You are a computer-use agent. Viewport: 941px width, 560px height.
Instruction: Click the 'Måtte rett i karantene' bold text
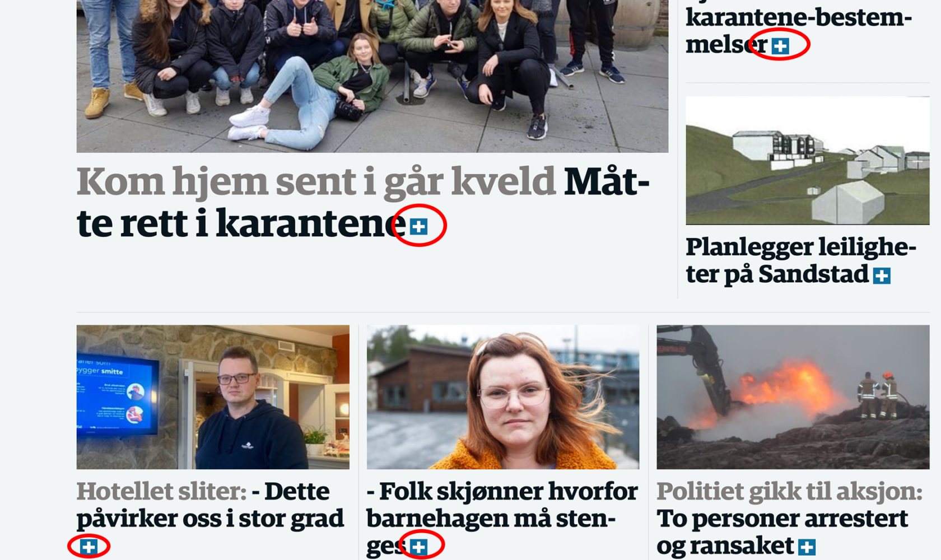[x=363, y=203]
